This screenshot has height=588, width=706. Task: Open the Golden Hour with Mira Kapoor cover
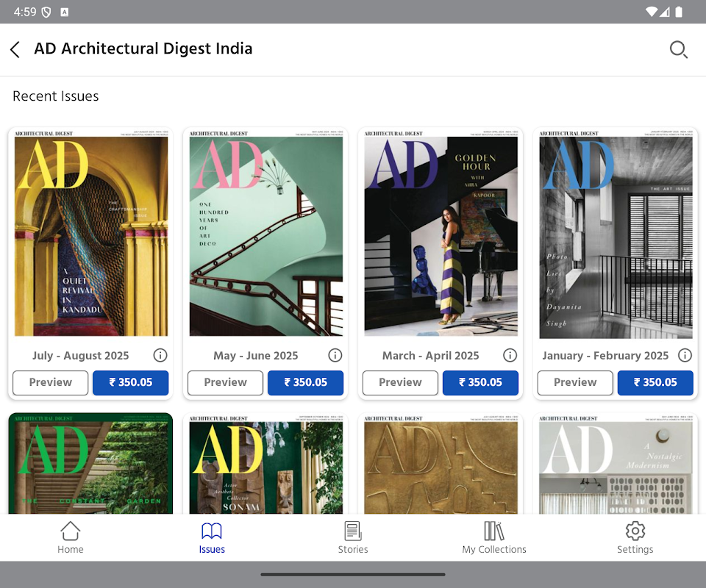click(x=441, y=233)
